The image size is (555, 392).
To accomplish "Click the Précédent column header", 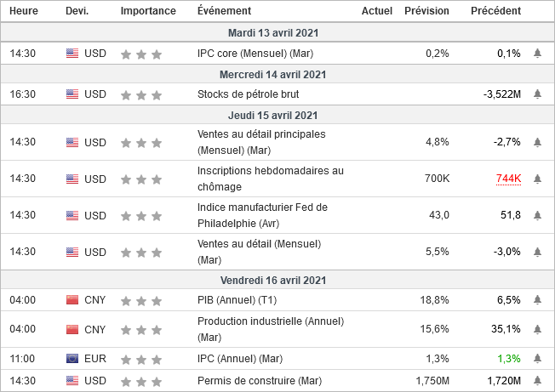I will tap(496, 11).
